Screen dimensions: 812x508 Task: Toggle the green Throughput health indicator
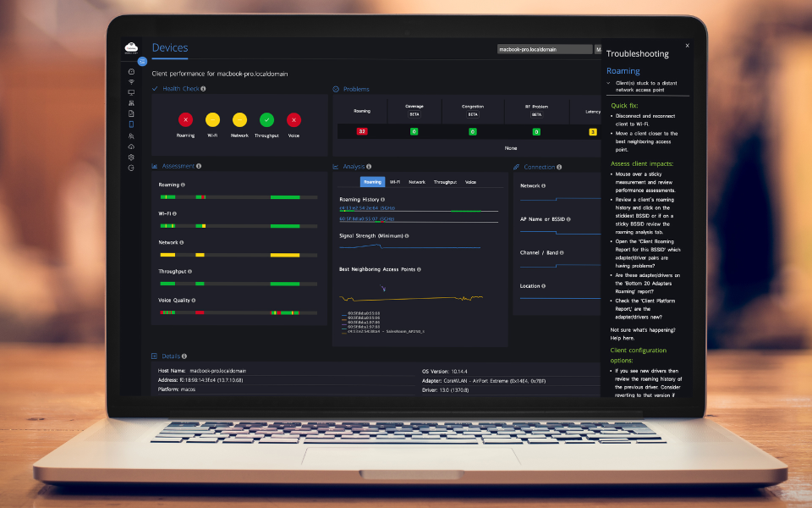(x=266, y=121)
